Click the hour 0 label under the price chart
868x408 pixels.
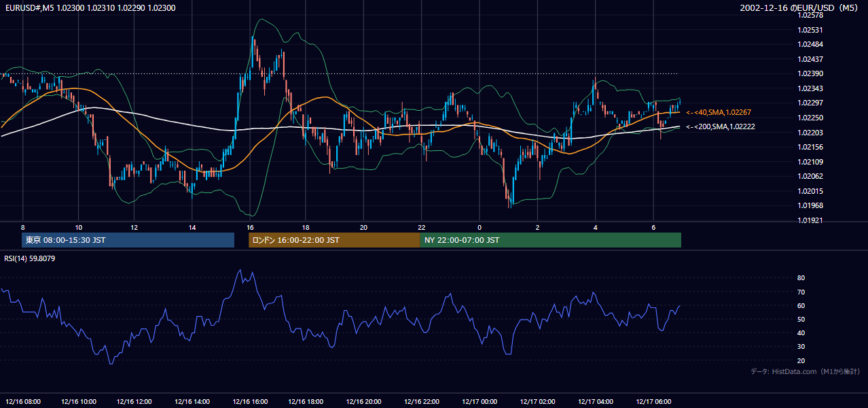click(480, 227)
